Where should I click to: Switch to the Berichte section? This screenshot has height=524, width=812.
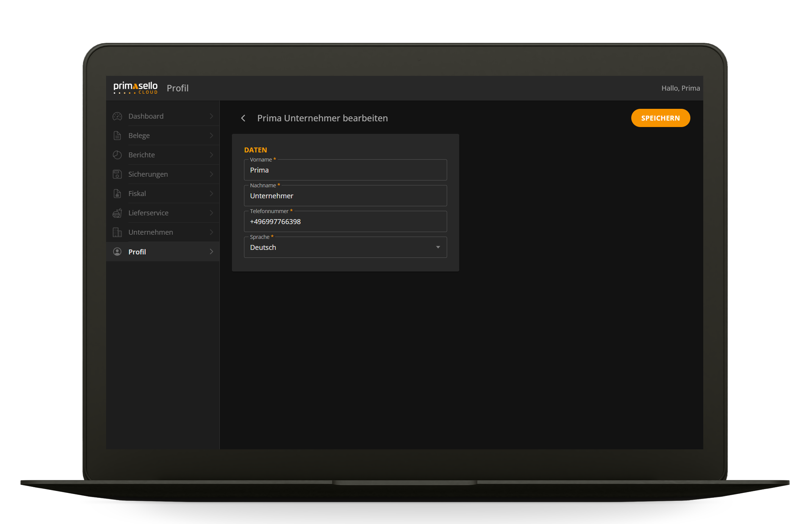[x=141, y=155]
